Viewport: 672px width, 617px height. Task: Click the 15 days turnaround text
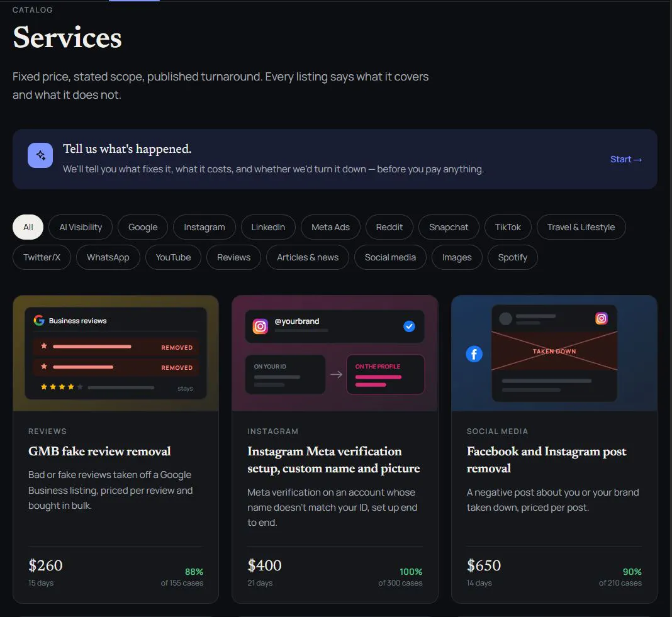pos(41,582)
